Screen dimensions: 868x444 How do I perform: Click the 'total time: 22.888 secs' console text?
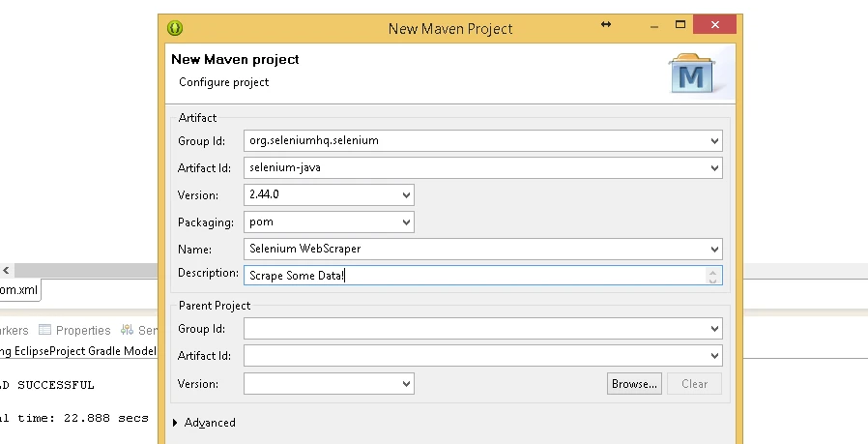[74, 418]
